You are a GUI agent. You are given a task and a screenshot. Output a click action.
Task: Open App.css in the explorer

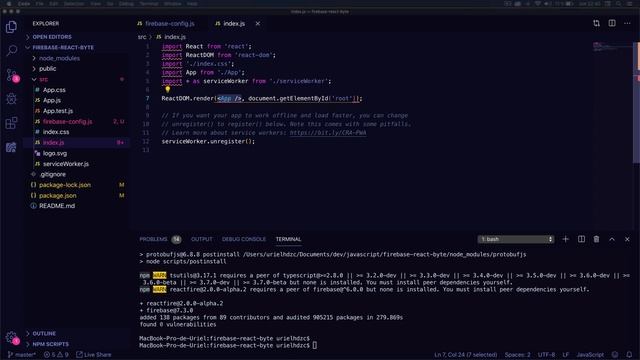point(54,90)
